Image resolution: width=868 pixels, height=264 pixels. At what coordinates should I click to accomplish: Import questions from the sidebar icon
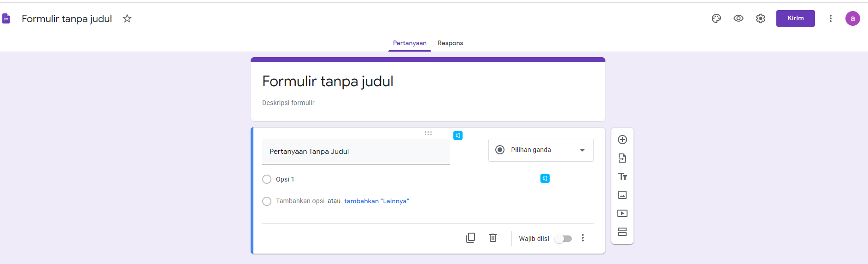click(622, 158)
